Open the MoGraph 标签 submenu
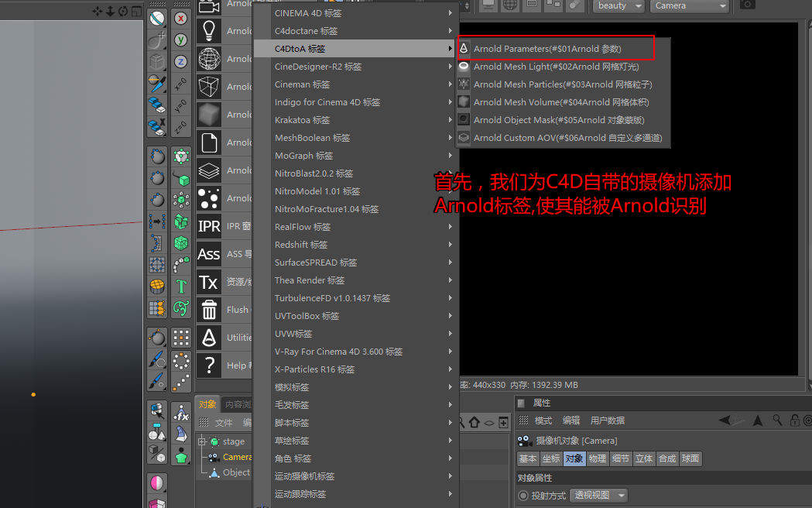 356,156
